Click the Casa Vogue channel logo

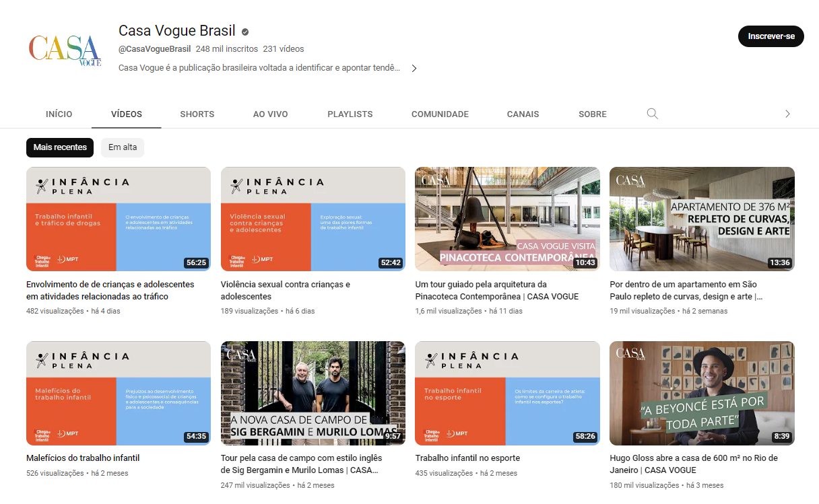[65, 49]
